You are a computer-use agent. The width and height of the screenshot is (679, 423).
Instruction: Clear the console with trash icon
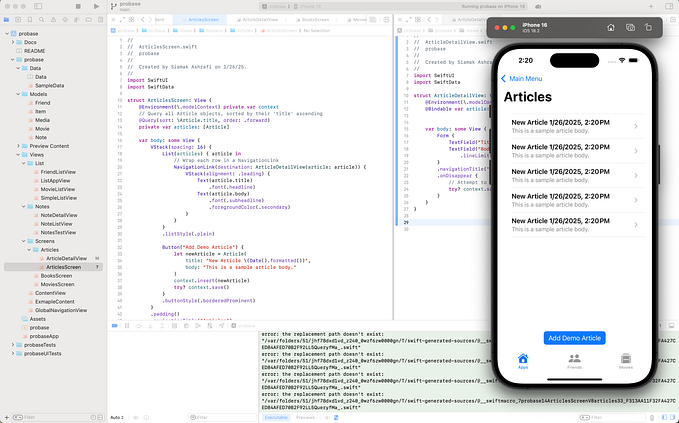tap(652, 417)
